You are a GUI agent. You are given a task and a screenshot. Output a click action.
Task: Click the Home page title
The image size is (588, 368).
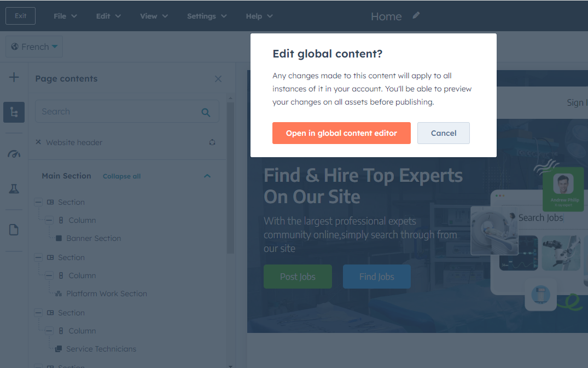click(x=386, y=16)
